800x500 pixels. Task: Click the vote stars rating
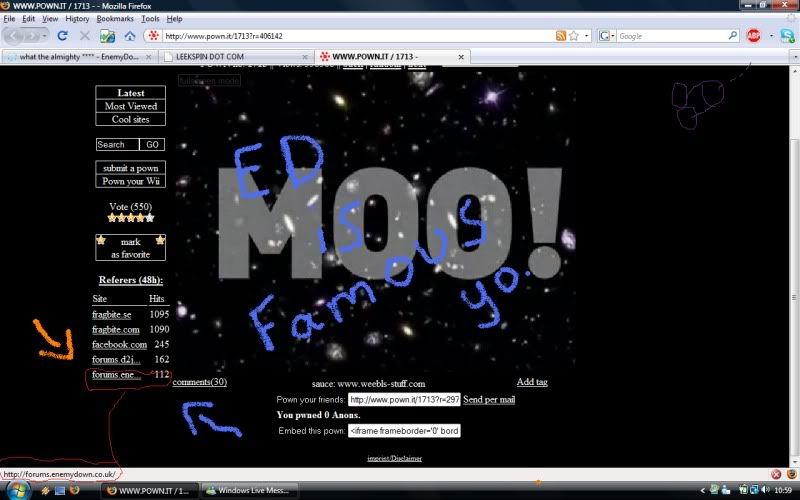coord(131,217)
